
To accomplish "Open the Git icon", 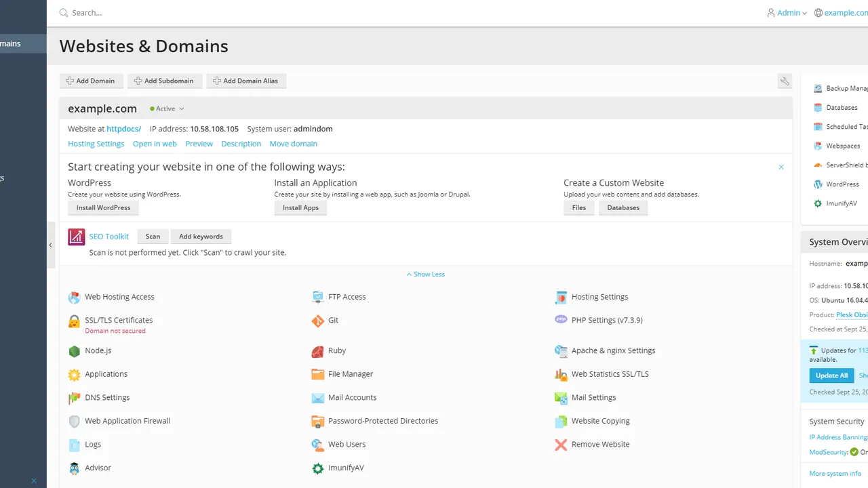I will [x=317, y=321].
